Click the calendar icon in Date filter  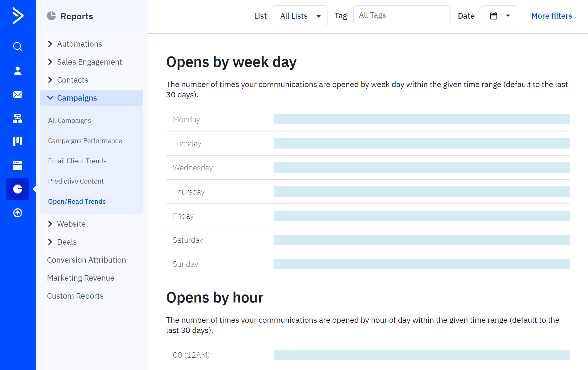coord(494,16)
